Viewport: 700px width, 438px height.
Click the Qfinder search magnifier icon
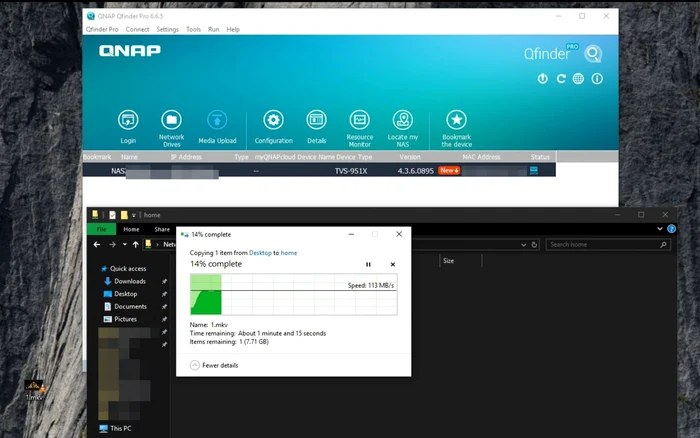593,54
